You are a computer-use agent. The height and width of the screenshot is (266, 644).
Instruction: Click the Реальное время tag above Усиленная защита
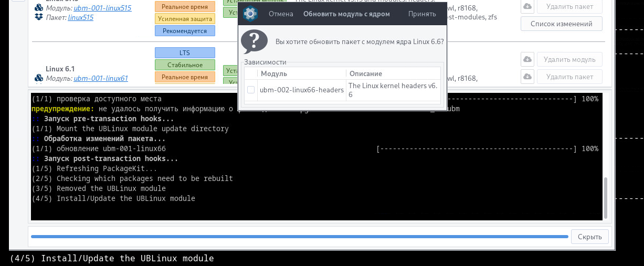(x=185, y=7)
